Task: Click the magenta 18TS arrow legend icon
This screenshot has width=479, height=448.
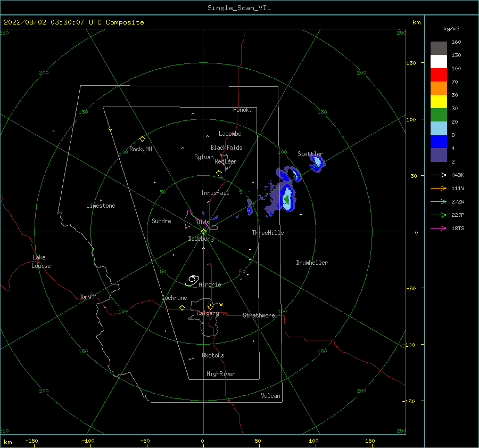Action: click(x=439, y=228)
